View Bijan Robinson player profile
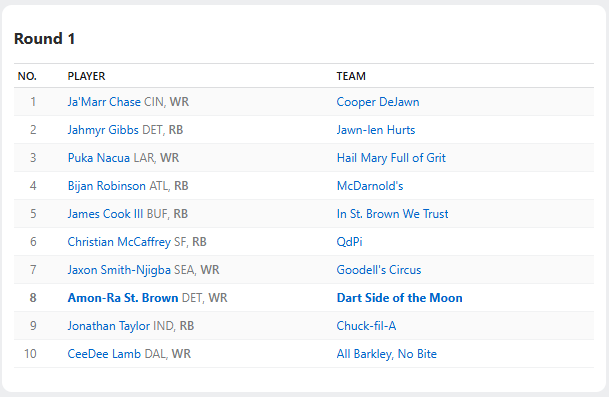Screen dimensions: 609x397 pyautogui.click(x=106, y=186)
